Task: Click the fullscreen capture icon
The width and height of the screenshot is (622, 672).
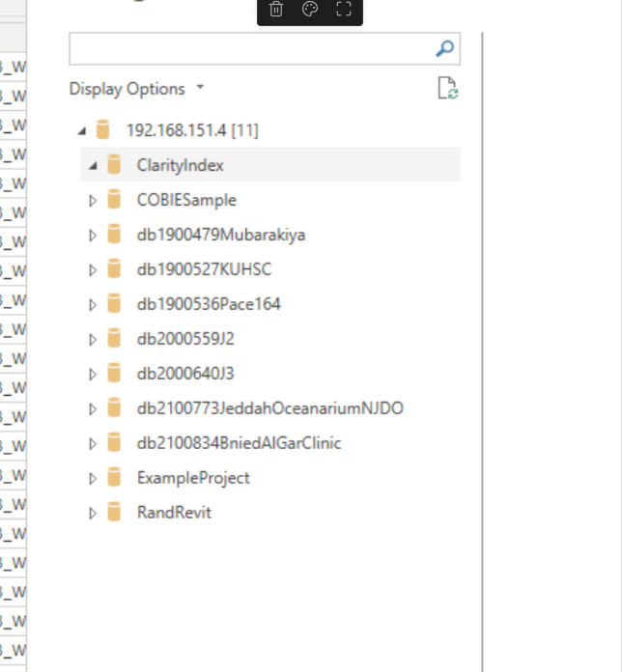Action: tap(343, 10)
